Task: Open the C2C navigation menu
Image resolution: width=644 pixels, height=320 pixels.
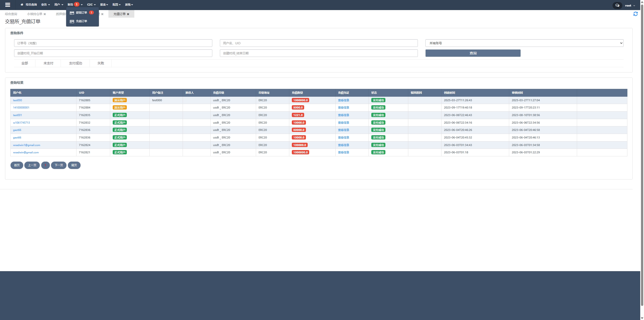Action: click(91, 5)
